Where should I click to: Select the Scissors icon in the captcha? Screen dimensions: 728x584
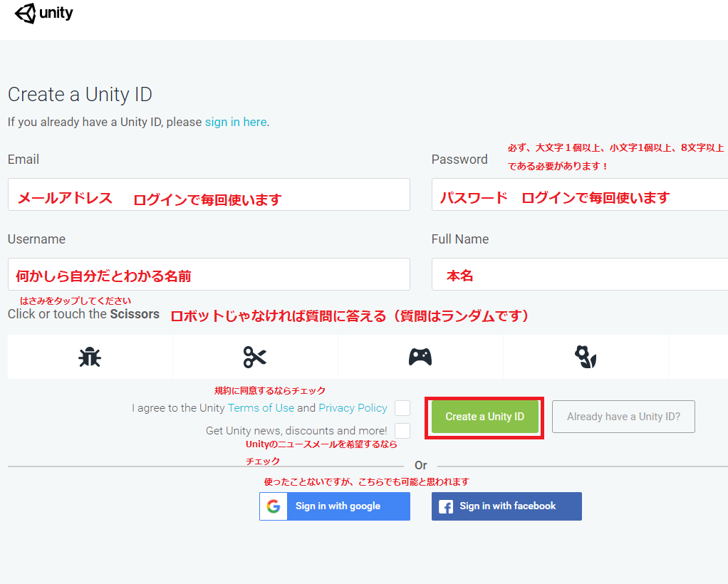pyautogui.click(x=255, y=357)
